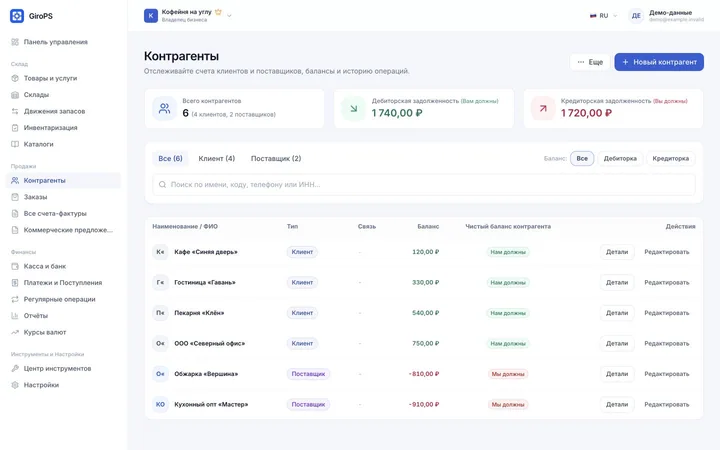Click the Russian flag icon
This screenshot has height=450, width=720.
click(593, 16)
